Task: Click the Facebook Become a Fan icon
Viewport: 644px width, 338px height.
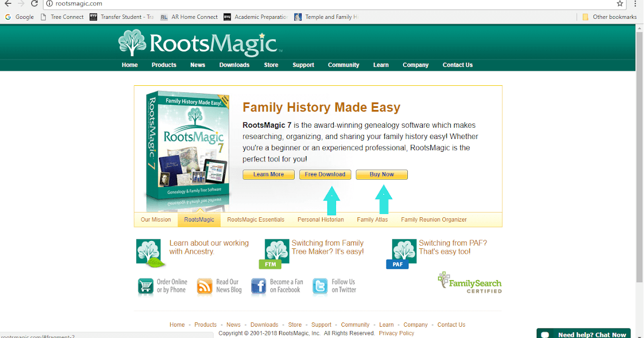Action: click(258, 286)
